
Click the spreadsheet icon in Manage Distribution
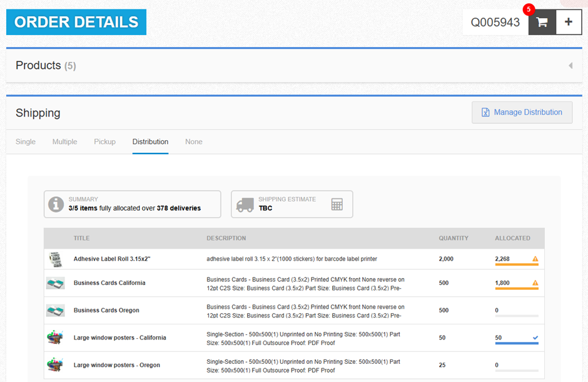pos(485,112)
